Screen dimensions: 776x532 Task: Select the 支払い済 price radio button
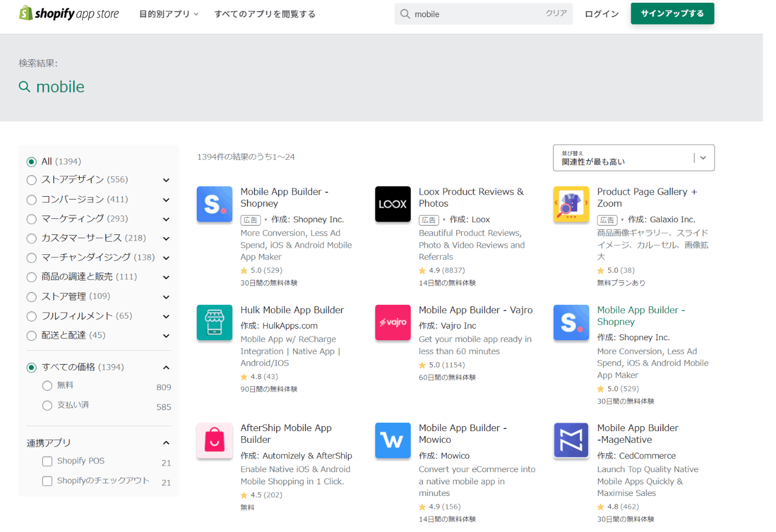coord(47,406)
